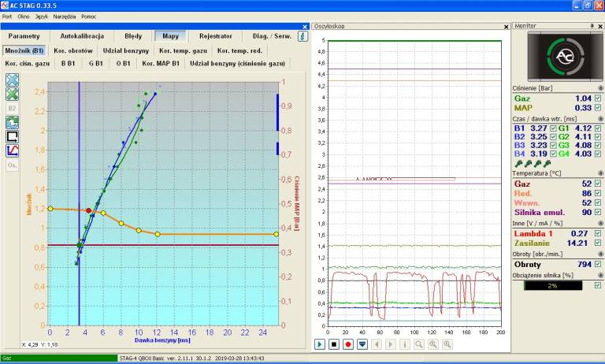
Task: Click the red record button in oscilloscope
Action: [x=348, y=344]
